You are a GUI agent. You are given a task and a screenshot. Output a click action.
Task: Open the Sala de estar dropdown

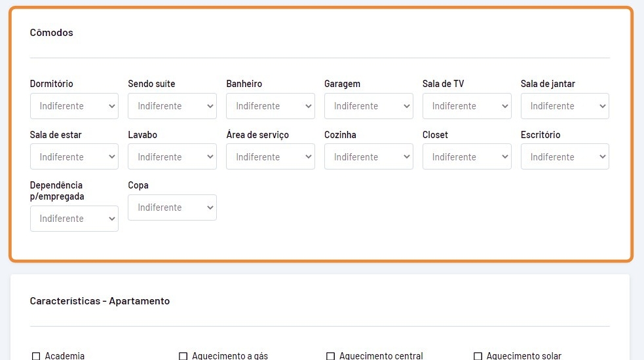74,157
